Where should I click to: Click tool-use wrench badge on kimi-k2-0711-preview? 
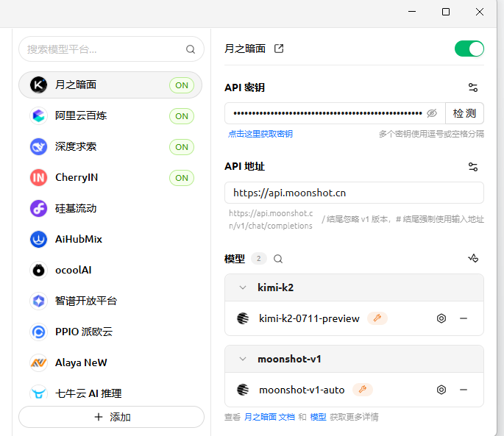(x=377, y=318)
